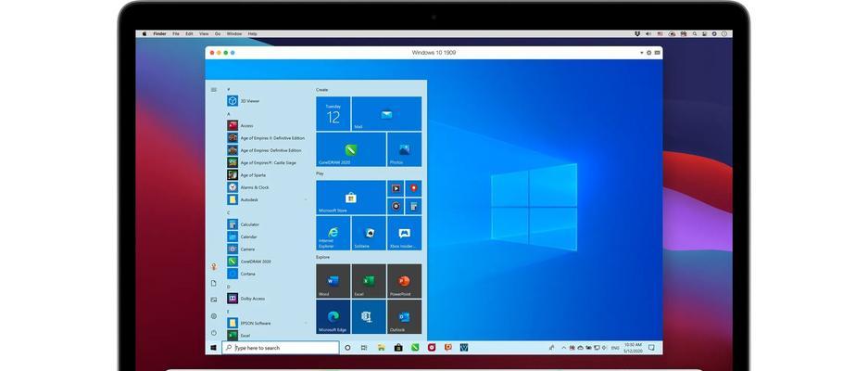The width and height of the screenshot is (868, 371).
Task: Click in the Type here to search box
Action: tap(281, 348)
